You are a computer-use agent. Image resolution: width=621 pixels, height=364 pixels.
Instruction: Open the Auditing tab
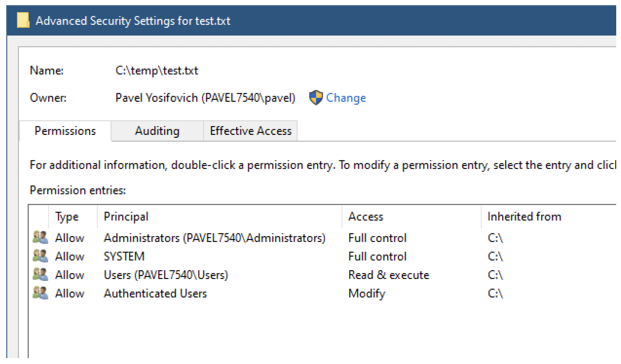click(x=157, y=131)
